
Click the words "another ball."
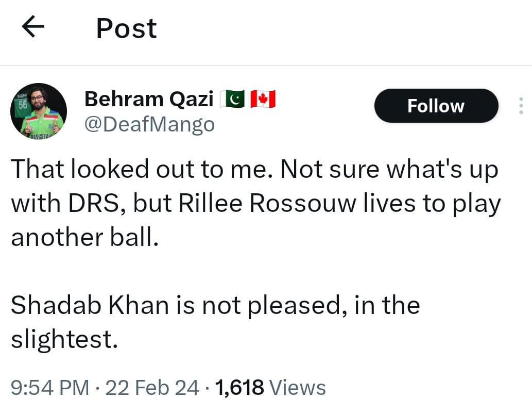(82, 237)
